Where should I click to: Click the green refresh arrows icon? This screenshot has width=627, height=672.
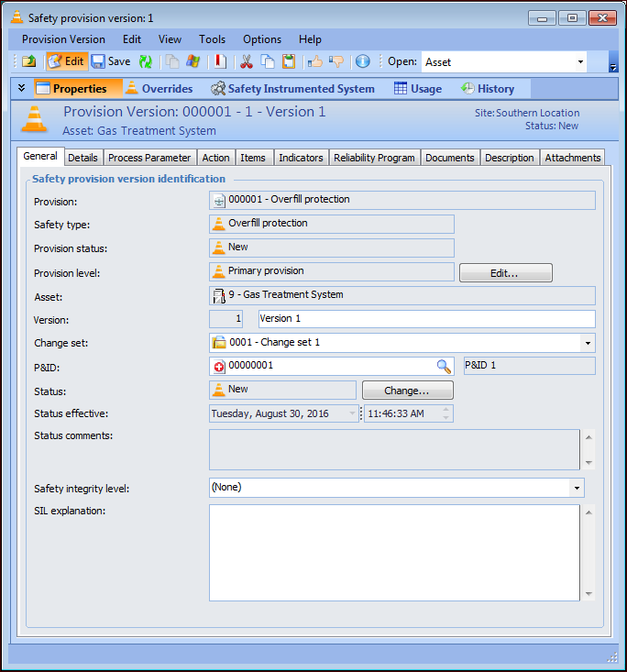[x=146, y=61]
